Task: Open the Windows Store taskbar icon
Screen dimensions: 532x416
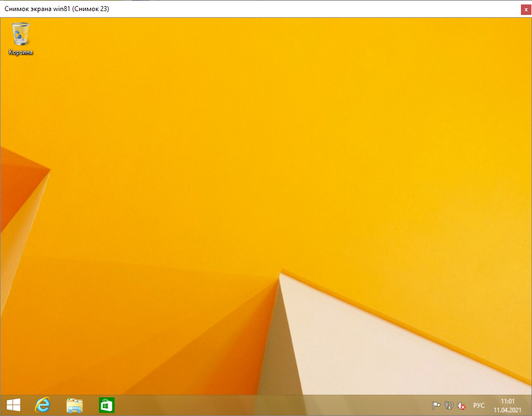Action: pos(106,405)
